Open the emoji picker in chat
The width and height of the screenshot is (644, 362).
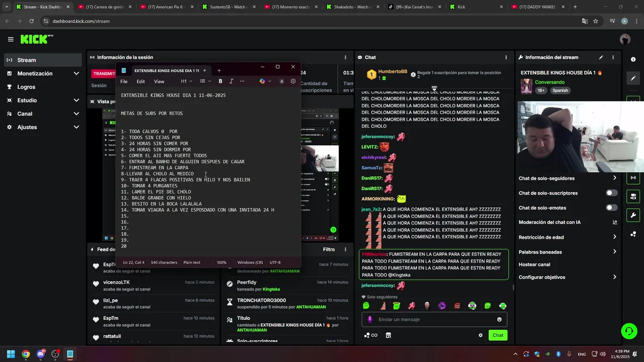coord(499,319)
